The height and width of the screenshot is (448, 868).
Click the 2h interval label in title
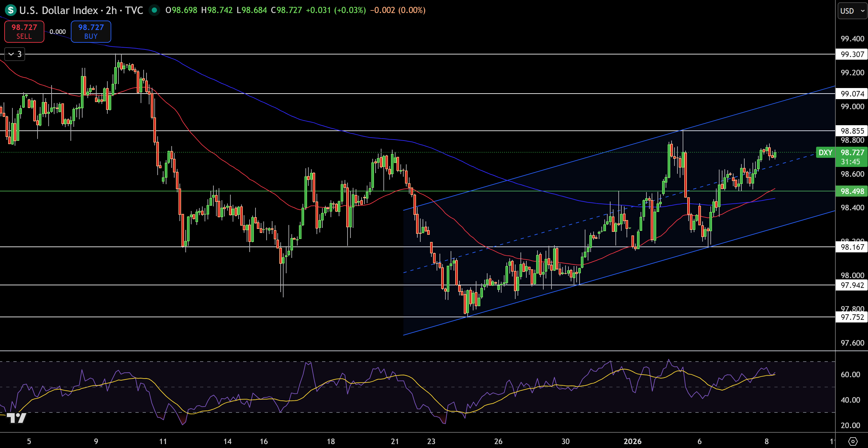point(112,10)
